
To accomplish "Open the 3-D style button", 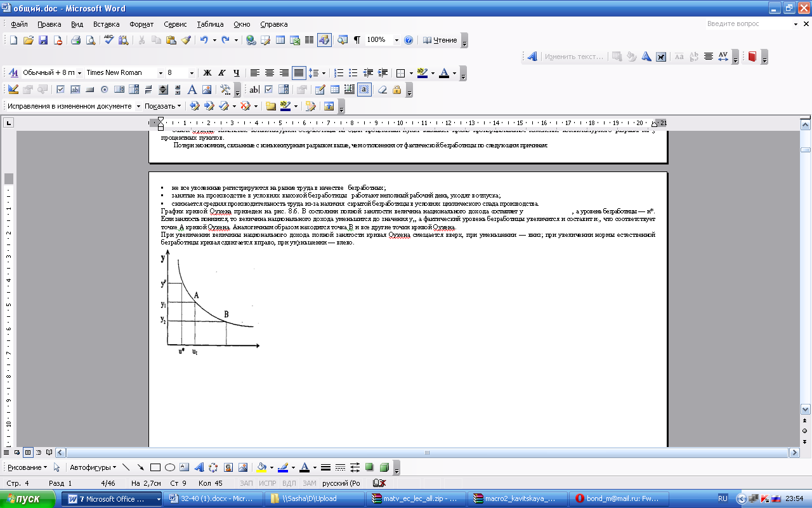I will coord(384,467).
